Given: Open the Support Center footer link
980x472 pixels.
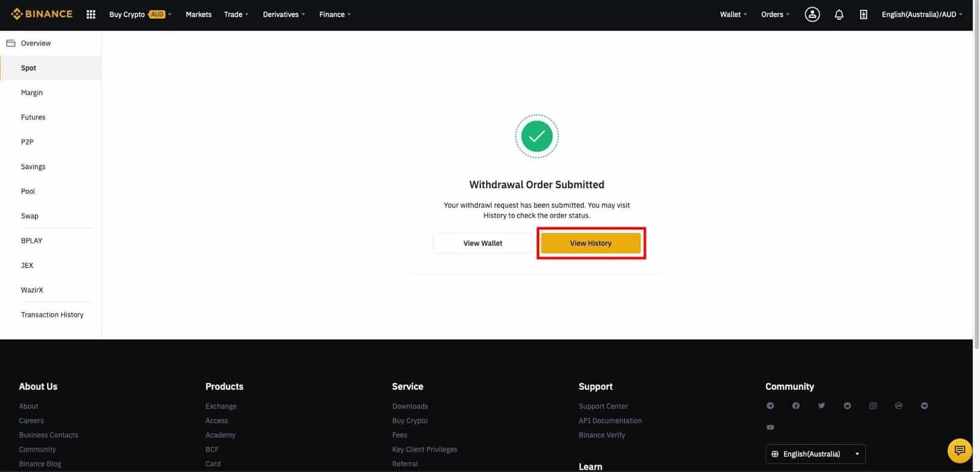Looking at the screenshot, I should click(603, 406).
